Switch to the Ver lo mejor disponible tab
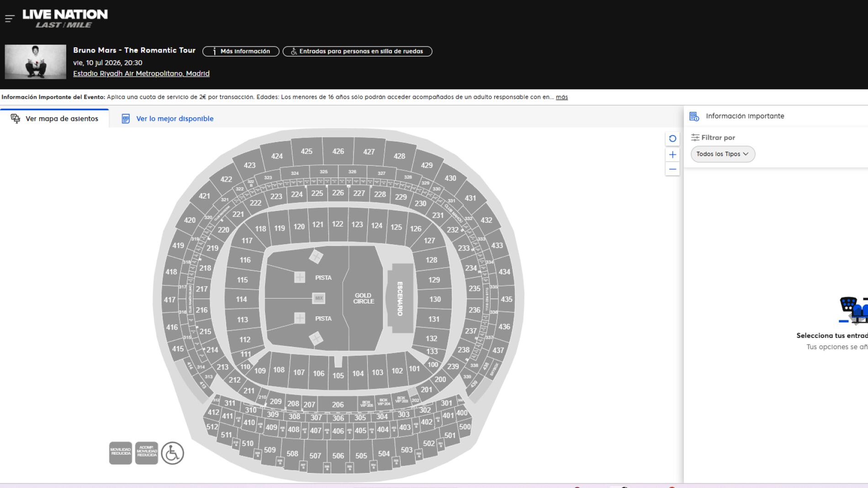868x488 pixels. (174, 118)
